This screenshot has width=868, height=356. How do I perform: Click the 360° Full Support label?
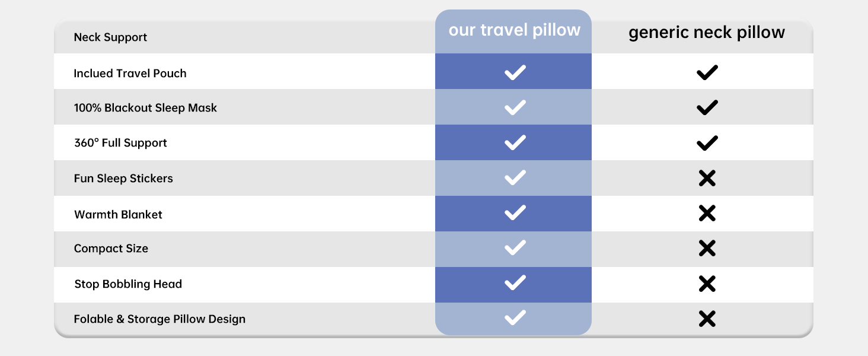click(120, 143)
